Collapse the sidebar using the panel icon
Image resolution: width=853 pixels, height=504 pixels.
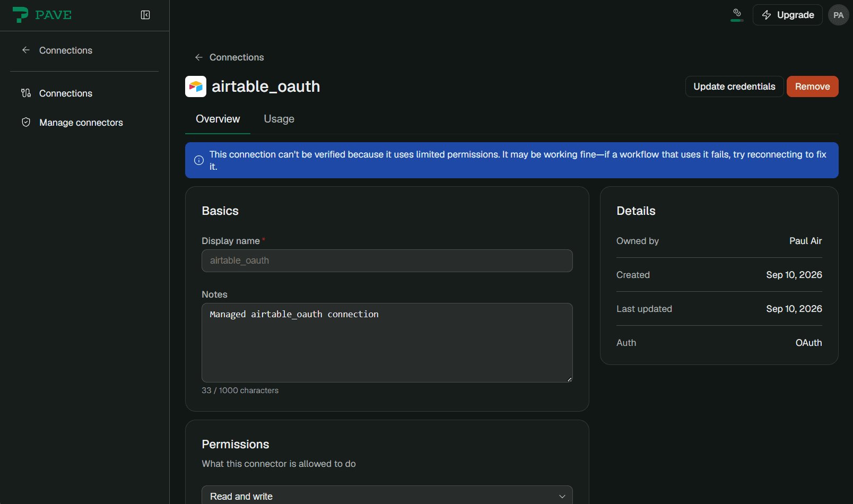coord(145,15)
